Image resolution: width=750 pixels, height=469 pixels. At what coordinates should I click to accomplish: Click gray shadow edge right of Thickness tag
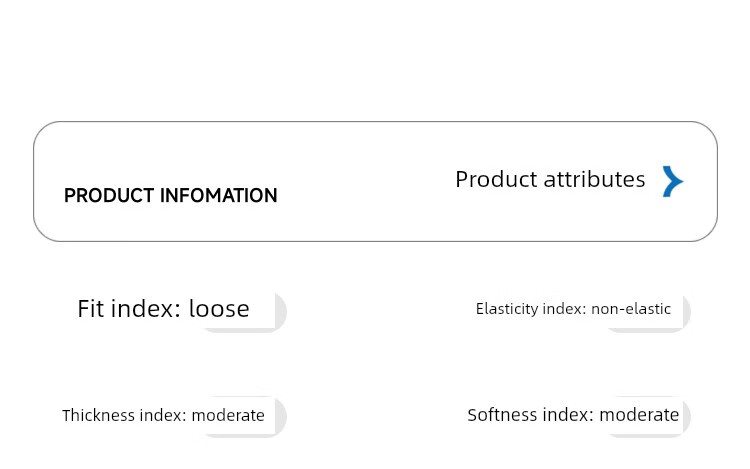click(x=281, y=418)
